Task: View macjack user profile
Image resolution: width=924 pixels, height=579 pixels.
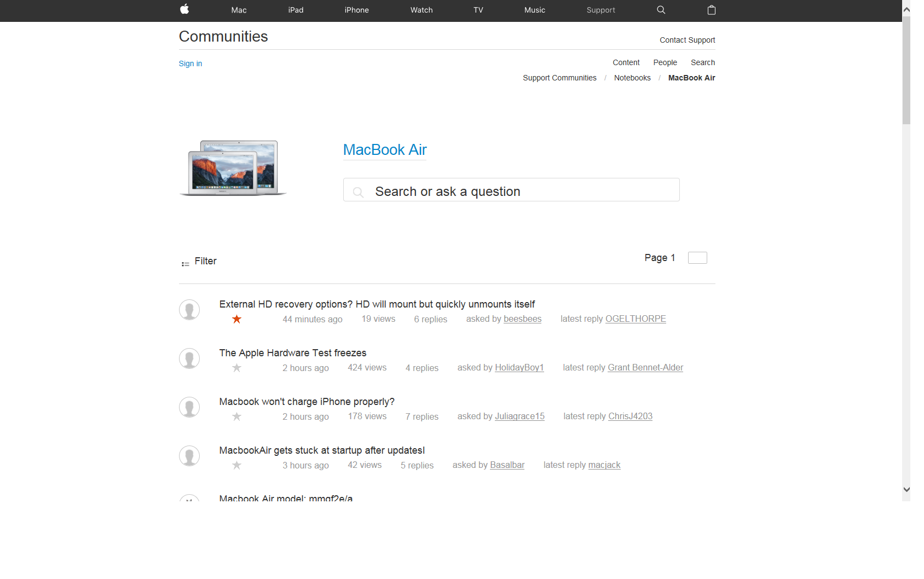Action: (604, 465)
